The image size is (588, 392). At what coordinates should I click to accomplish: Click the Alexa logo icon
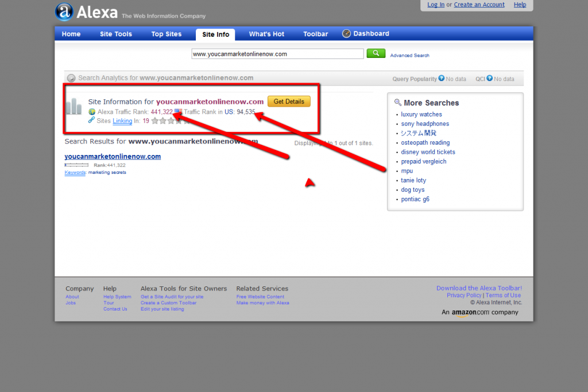click(x=64, y=11)
